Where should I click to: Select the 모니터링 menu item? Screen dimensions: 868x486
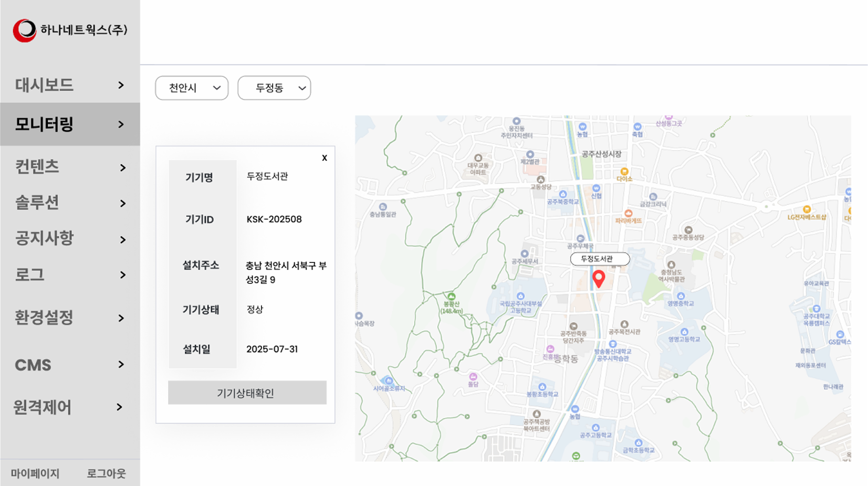pyautogui.click(x=70, y=124)
